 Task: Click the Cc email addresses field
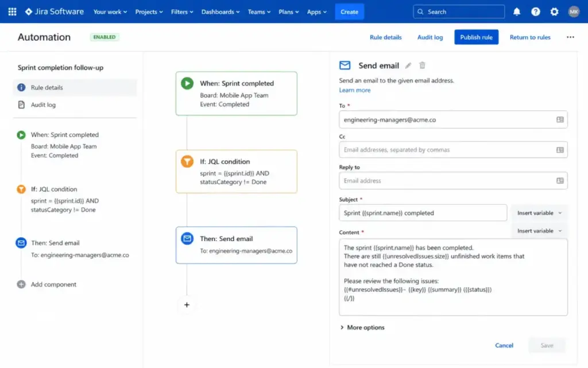pos(454,150)
